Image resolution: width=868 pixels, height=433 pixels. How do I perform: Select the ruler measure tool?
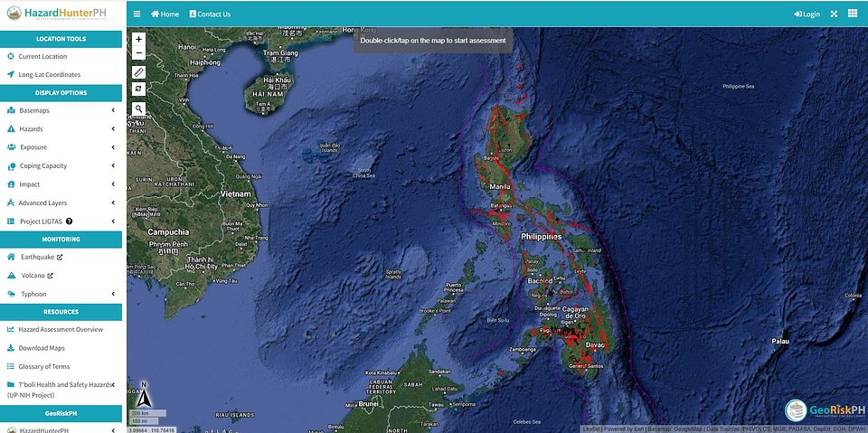(139, 72)
